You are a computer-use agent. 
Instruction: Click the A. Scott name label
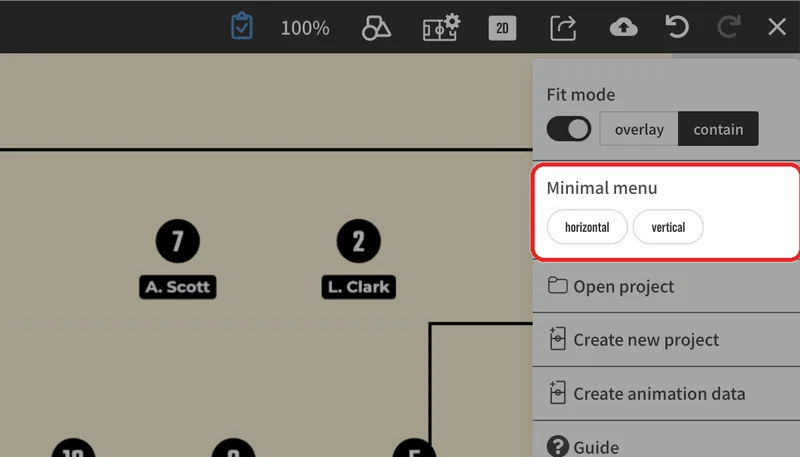pos(178,287)
